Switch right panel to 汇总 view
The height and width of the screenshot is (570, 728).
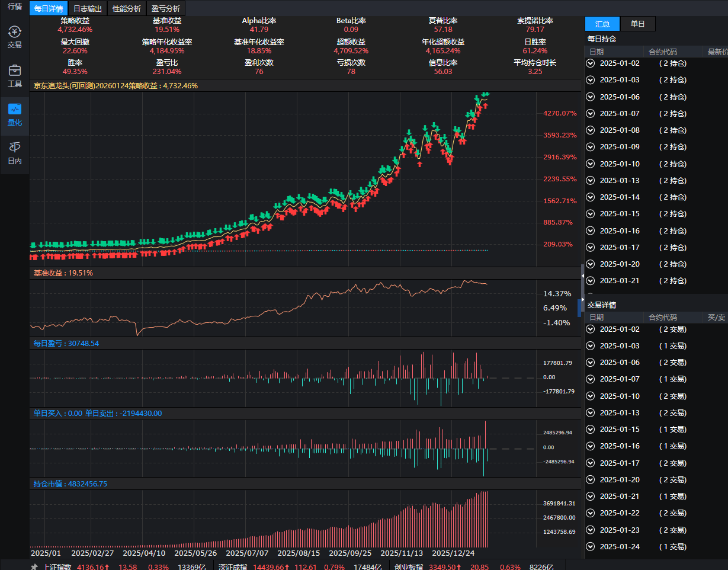click(x=602, y=24)
